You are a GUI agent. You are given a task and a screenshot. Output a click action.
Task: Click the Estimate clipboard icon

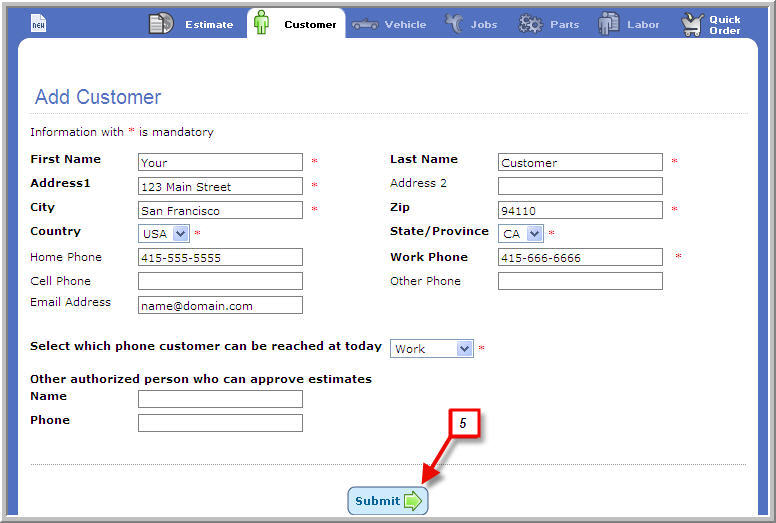(x=161, y=24)
